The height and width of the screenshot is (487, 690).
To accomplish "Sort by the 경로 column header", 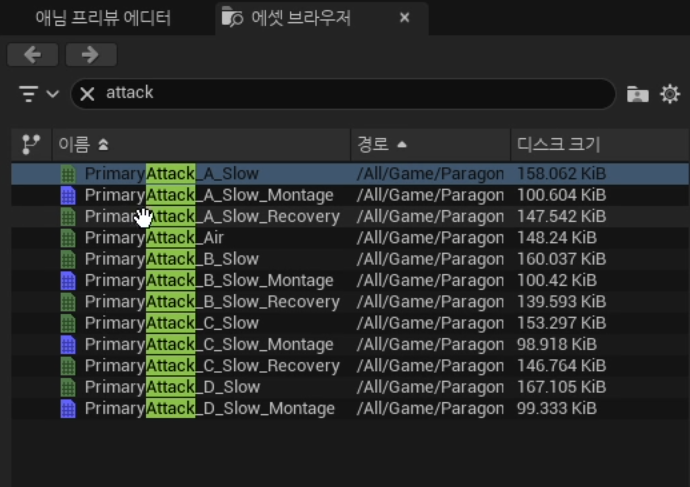I will click(x=431, y=144).
